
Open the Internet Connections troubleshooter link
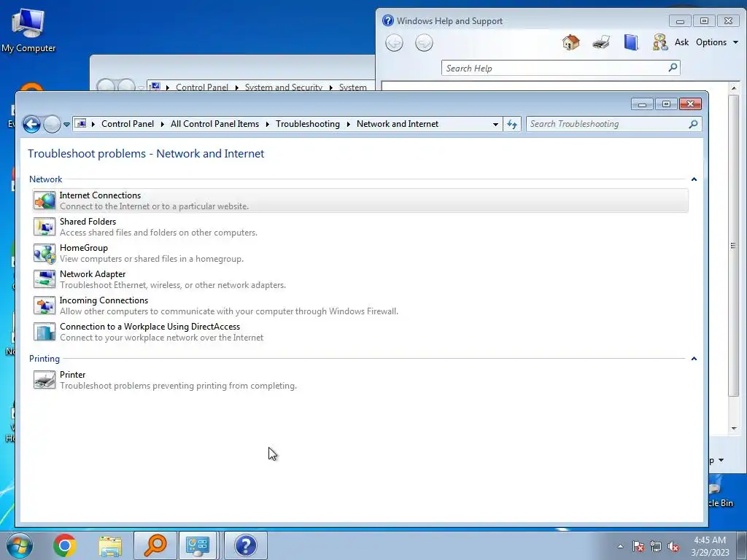click(x=100, y=195)
